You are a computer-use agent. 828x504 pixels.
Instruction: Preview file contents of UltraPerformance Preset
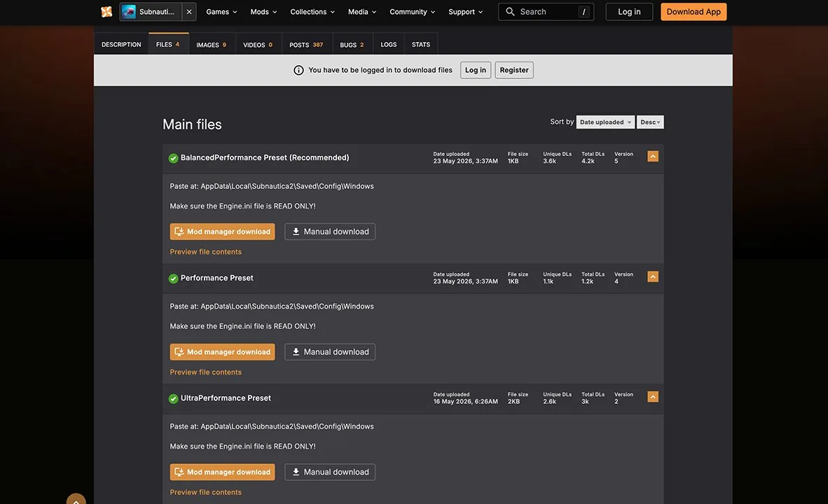coord(205,492)
